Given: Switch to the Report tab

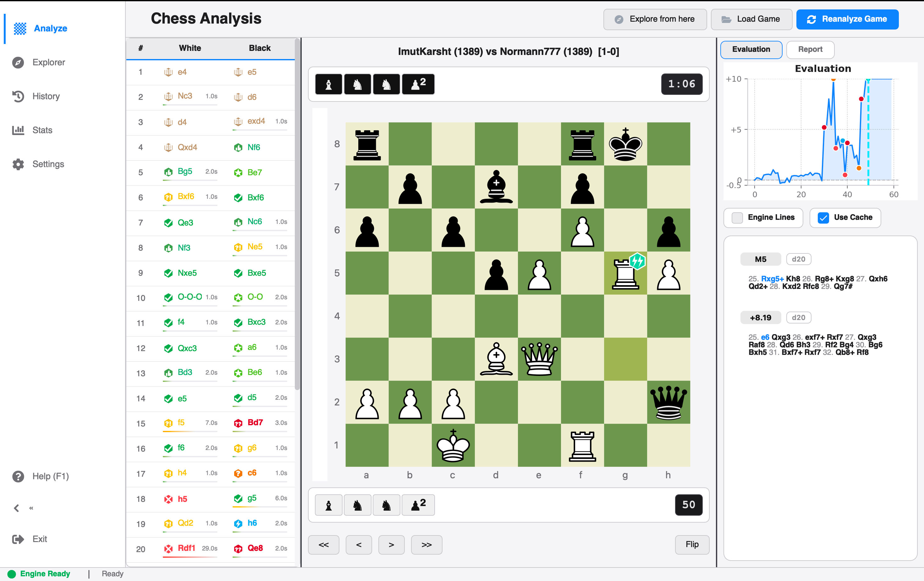Looking at the screenshot, I should [x=810, y=50].
